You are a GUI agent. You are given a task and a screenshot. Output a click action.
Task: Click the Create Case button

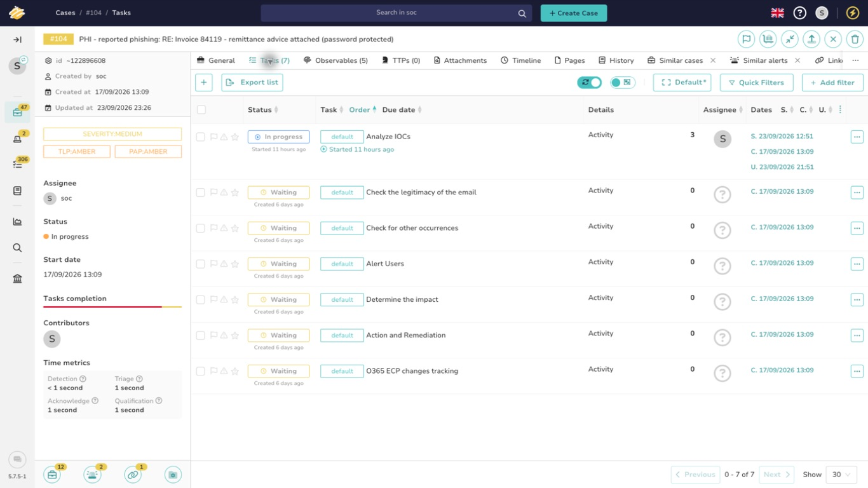tap(574, 13)
